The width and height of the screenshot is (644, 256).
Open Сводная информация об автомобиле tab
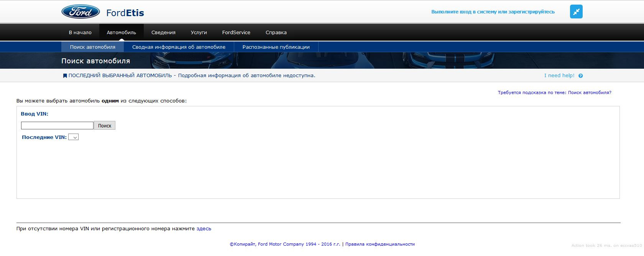(179, 47)
